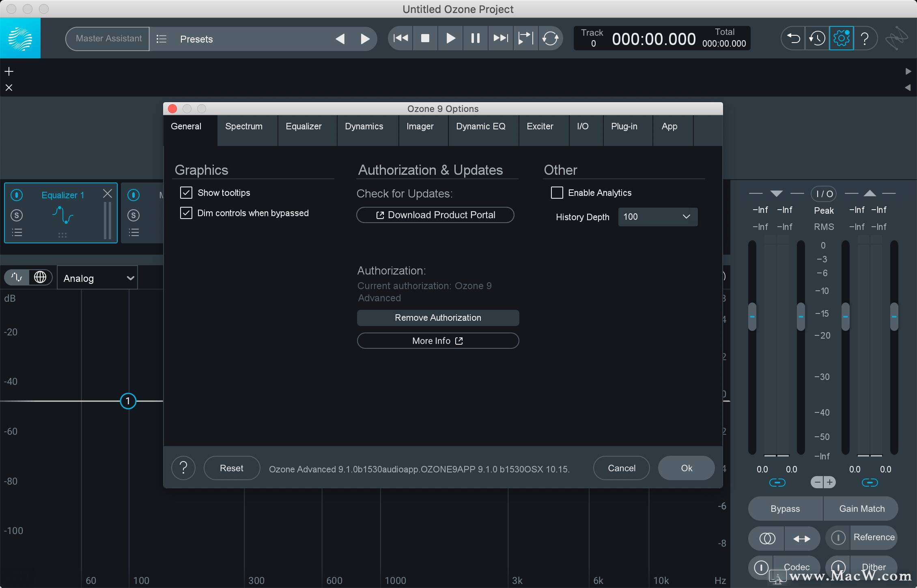This screenshot has height=588, width=917.
Task: Solo the second module
Action: [133, 215]
